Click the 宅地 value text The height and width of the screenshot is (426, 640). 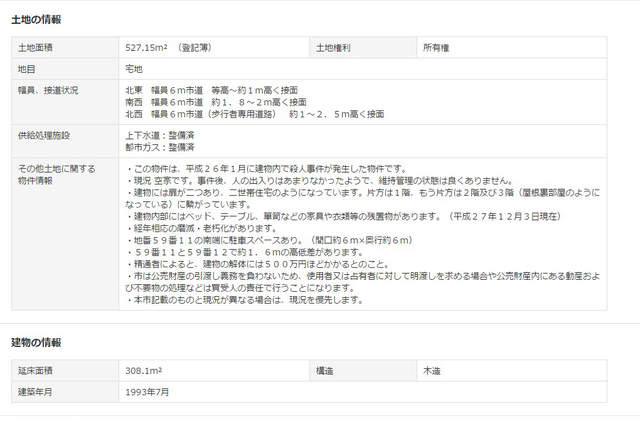point(133,69)
